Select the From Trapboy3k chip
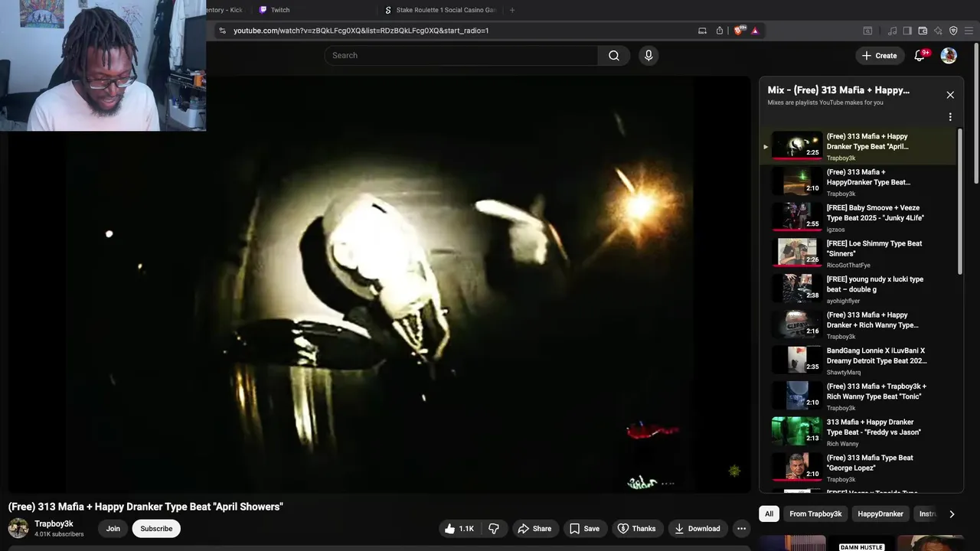 pos(815,514)
